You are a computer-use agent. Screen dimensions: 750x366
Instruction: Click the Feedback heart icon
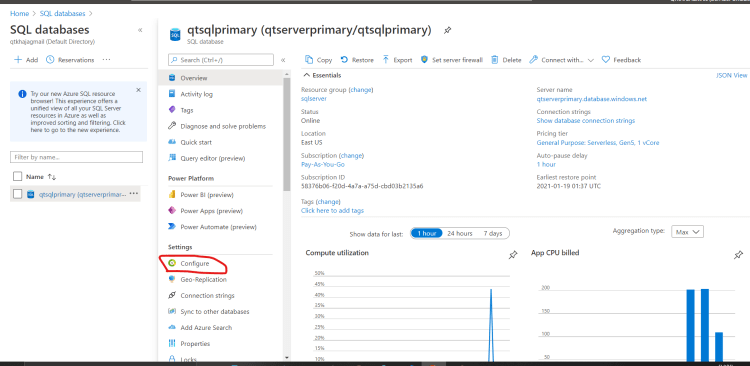tap(606, 60)
